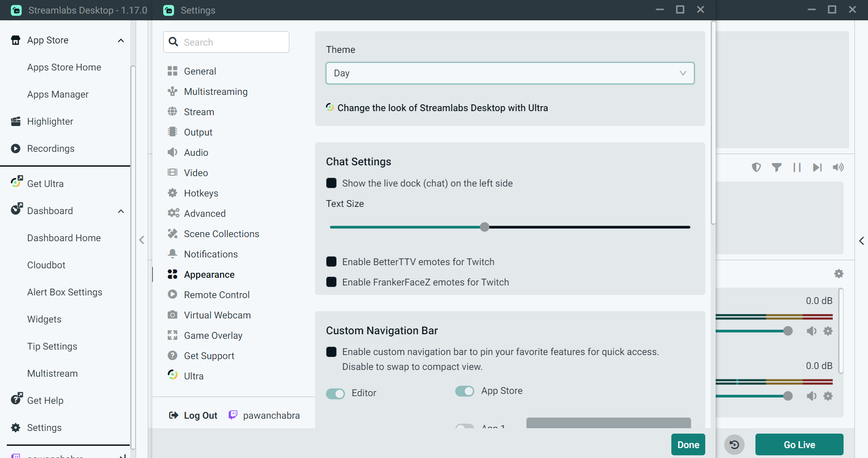Enable live dock on left side checkbox
The height and width of the screenshot is (458, 868).
pos(331,183)
